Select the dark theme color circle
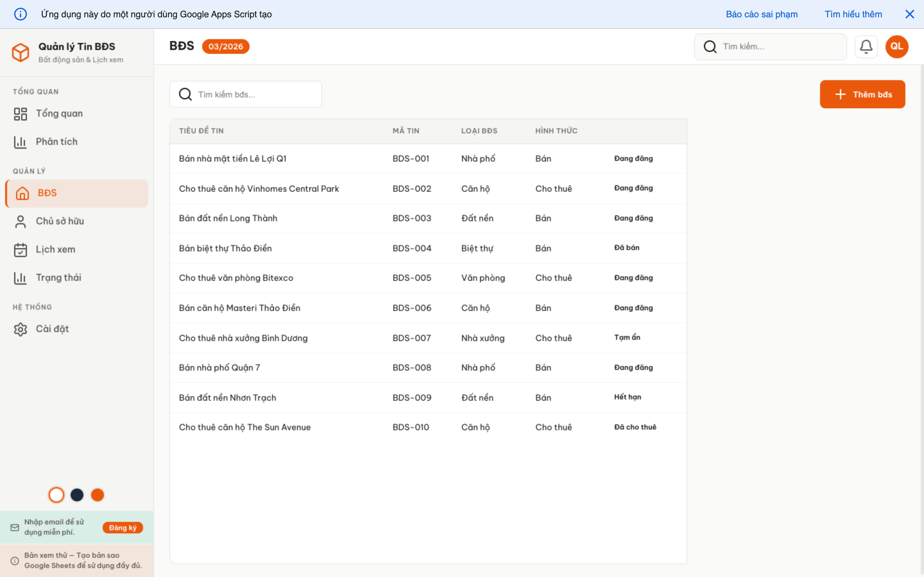This screenshot has width=924, height=577. pos(77,495)
